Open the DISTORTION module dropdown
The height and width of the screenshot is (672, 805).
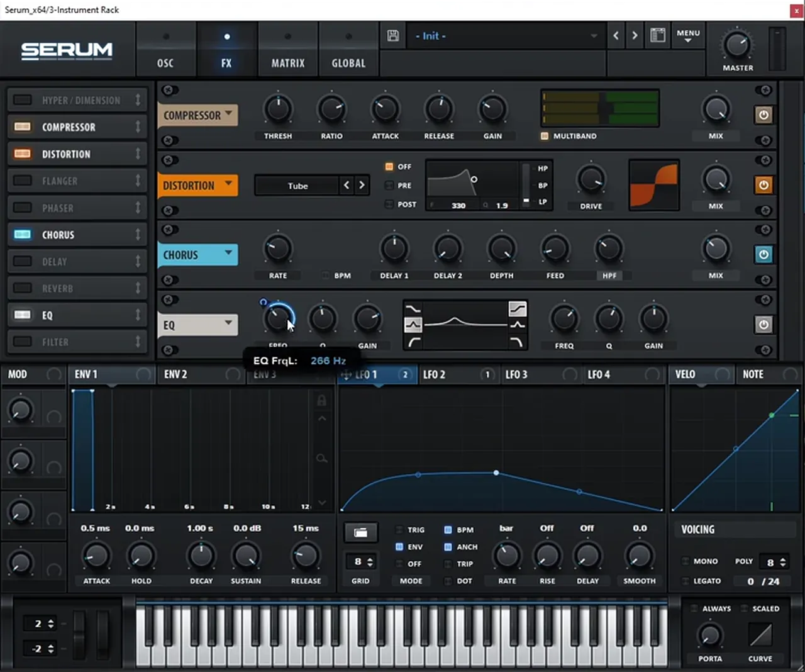[x=197, y=185]
